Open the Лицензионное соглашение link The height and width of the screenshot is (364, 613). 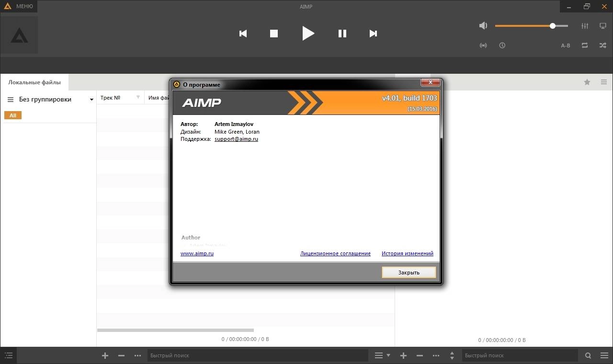[335, 253]
